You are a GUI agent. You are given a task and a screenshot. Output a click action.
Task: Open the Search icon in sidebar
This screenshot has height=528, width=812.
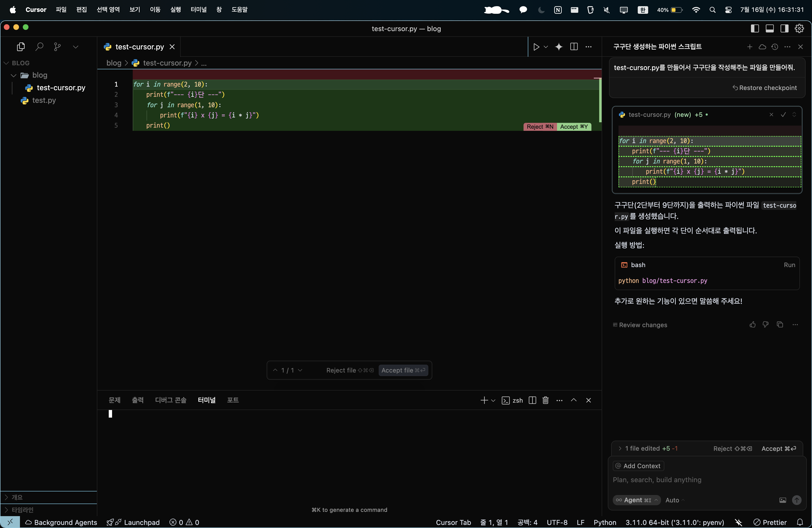(39, 46)
